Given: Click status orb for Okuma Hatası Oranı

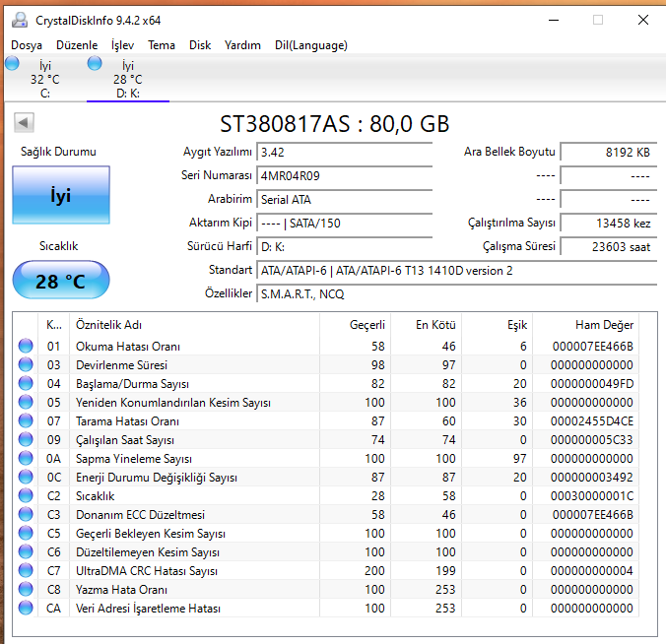Looking at the screenshot, I should click(26, 346).
